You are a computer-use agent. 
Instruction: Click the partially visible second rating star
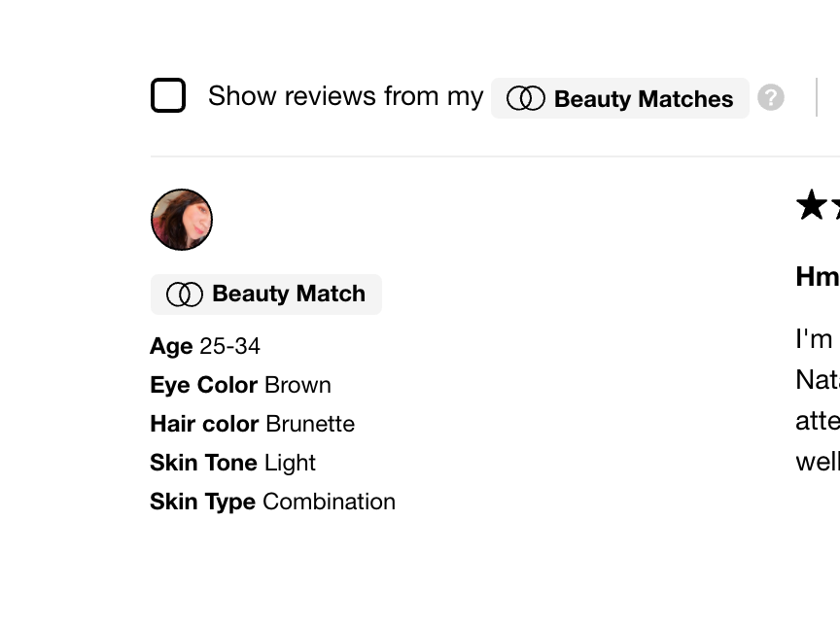[835, 205]
